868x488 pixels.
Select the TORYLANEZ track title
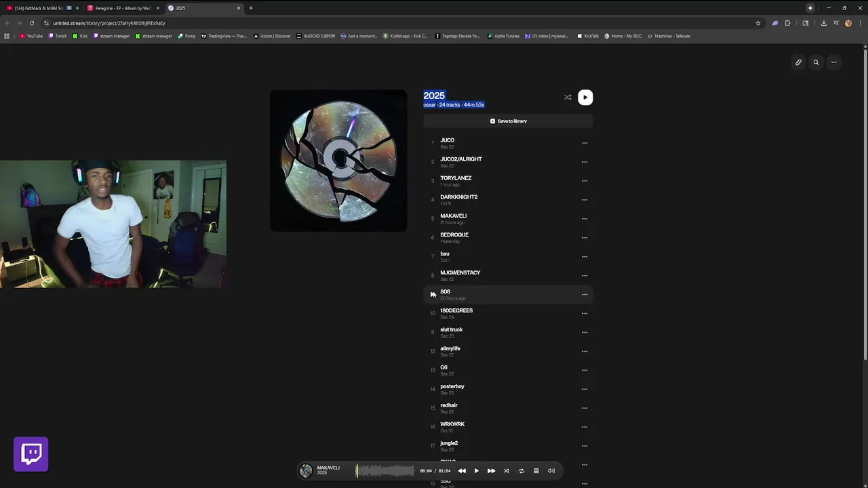point(456,178)
